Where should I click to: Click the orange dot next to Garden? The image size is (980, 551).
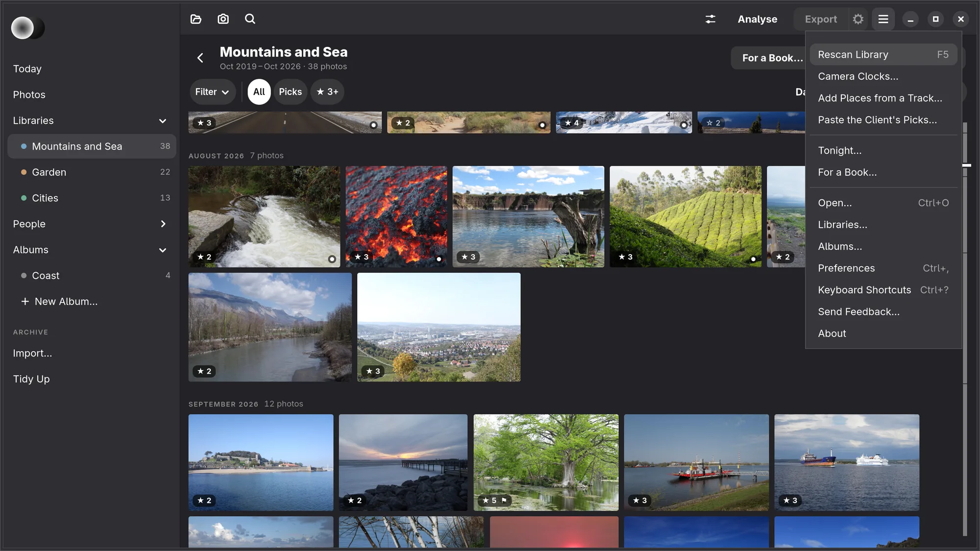24,172
